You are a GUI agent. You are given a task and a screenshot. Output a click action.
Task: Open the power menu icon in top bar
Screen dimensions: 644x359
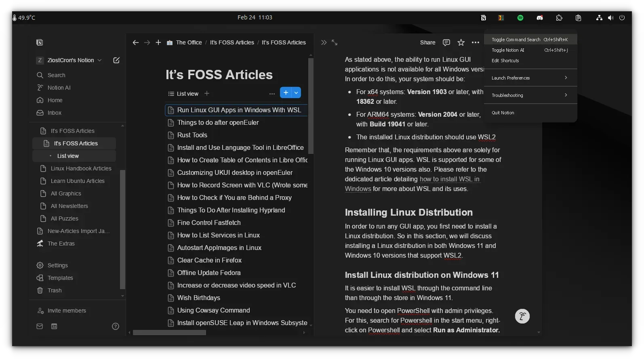click(x=622, y=18)
